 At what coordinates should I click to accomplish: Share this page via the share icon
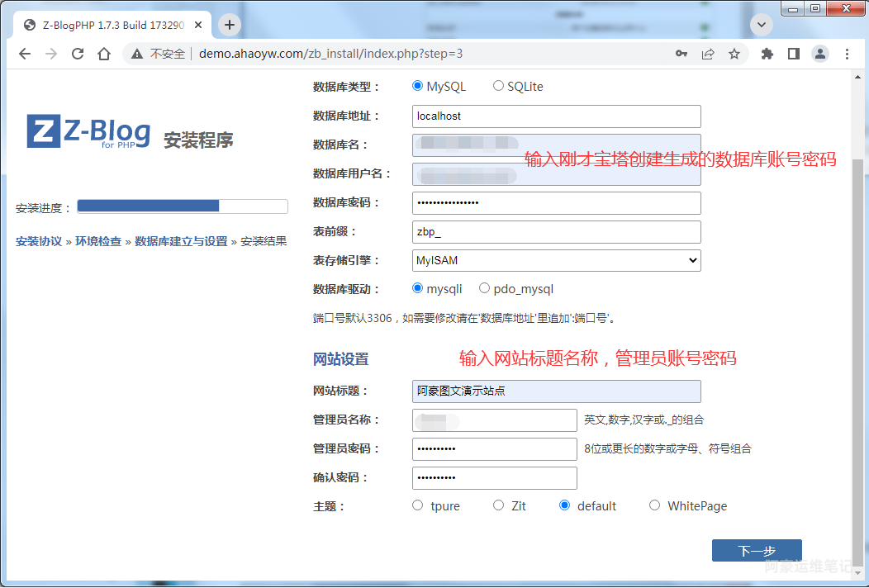(708, 54)
